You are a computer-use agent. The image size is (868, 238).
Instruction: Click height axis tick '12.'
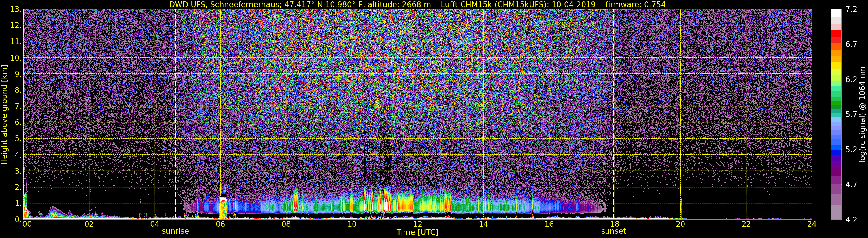click(16, 26)
